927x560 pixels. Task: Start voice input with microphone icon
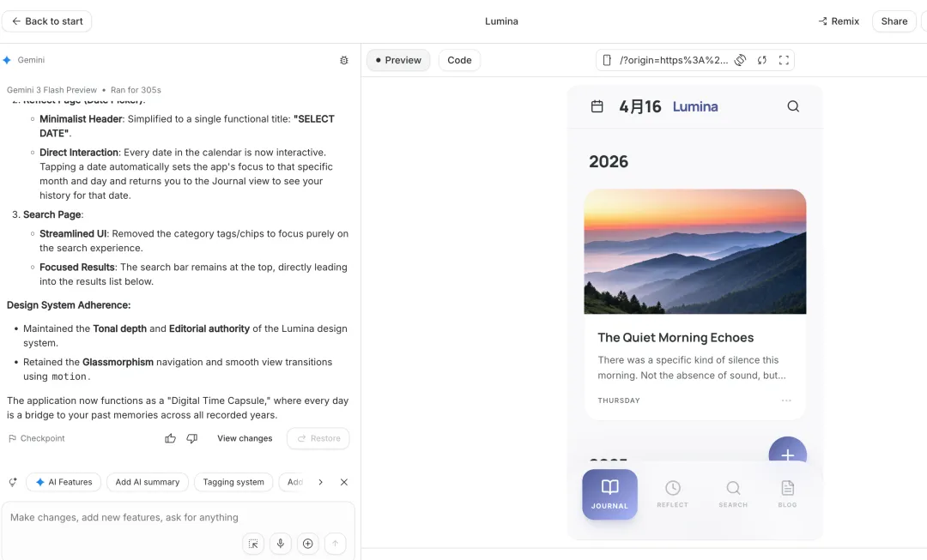[281, 544]
